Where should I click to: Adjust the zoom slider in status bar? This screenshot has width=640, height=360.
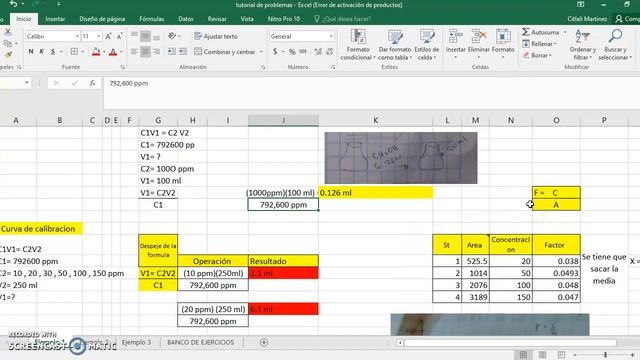pyautogui.click(x=605, y=354)
